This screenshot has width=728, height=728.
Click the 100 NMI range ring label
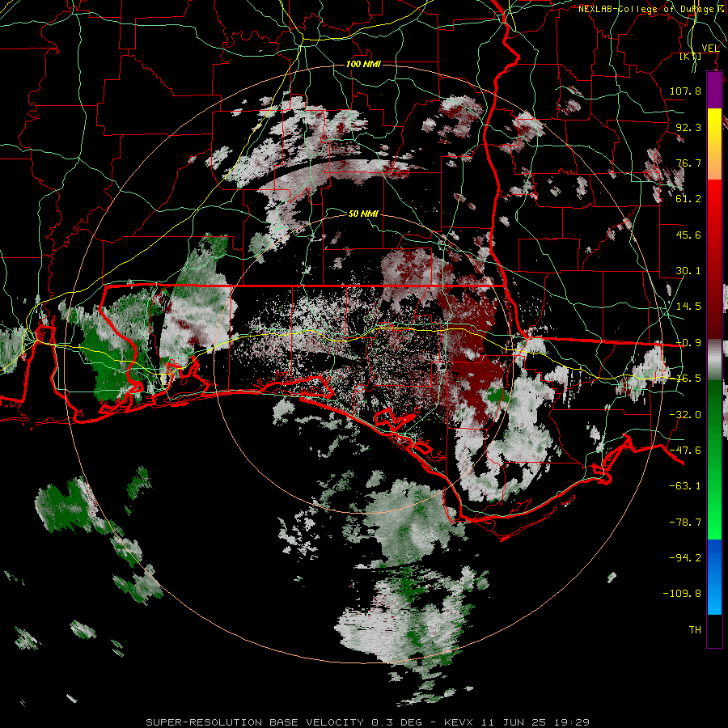[x=363, y=64]
